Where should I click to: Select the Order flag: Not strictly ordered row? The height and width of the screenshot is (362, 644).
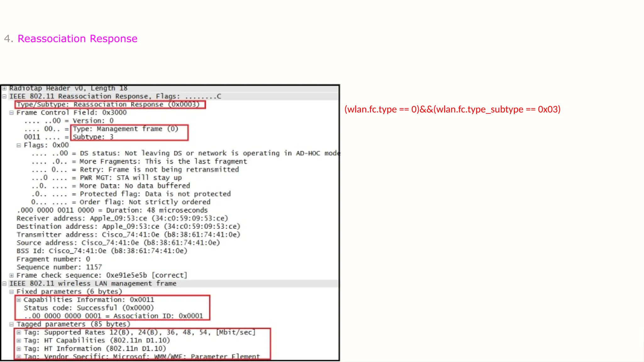(121, 202)
